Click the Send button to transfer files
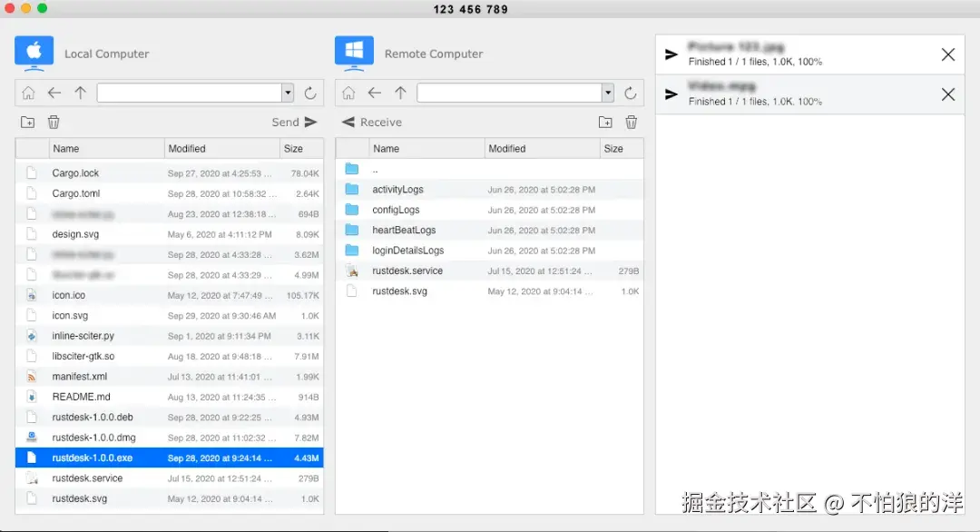The height and width of the screenshot is (532, 980). coord(293,121)
